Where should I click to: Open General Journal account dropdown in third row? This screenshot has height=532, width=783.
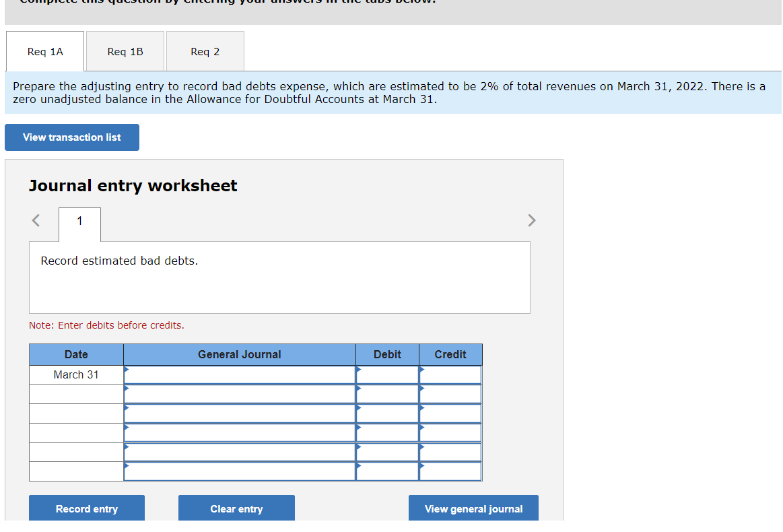[x=240, y=413]
